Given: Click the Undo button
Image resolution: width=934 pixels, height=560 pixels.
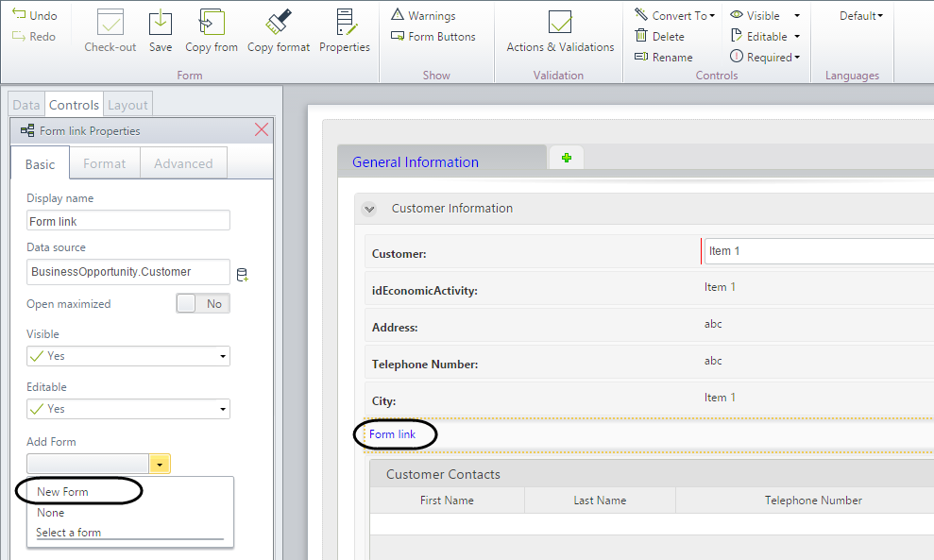Looking at the screenshot, I should click(35, 15).
